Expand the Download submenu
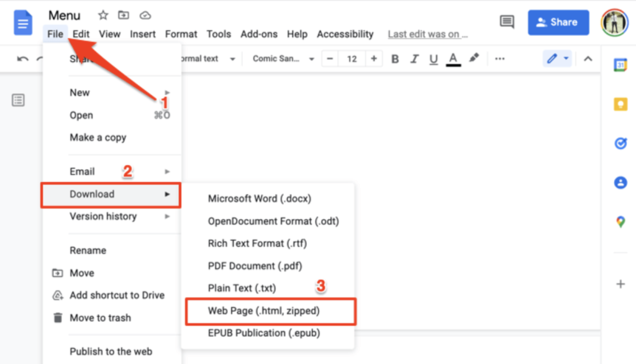636x364 pixels. coord(112,194)
